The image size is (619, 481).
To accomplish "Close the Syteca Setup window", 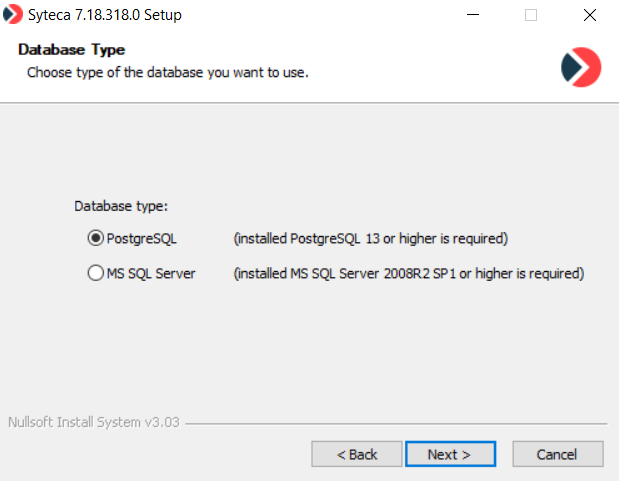I will (x=589, y=16).
